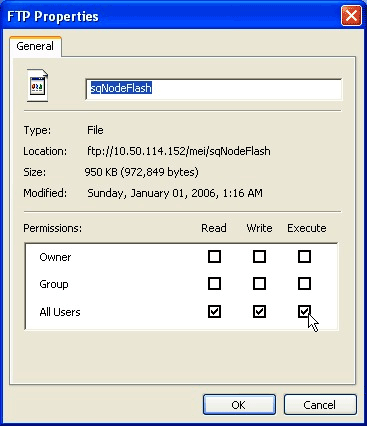
Task: Select the General tab
Action: 35,46
